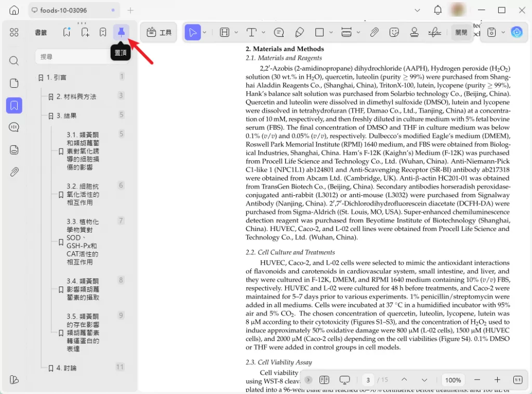This screenshot has width=532, height=394.
Task: Go to next page with down chevron
Action: click(424, 380)
